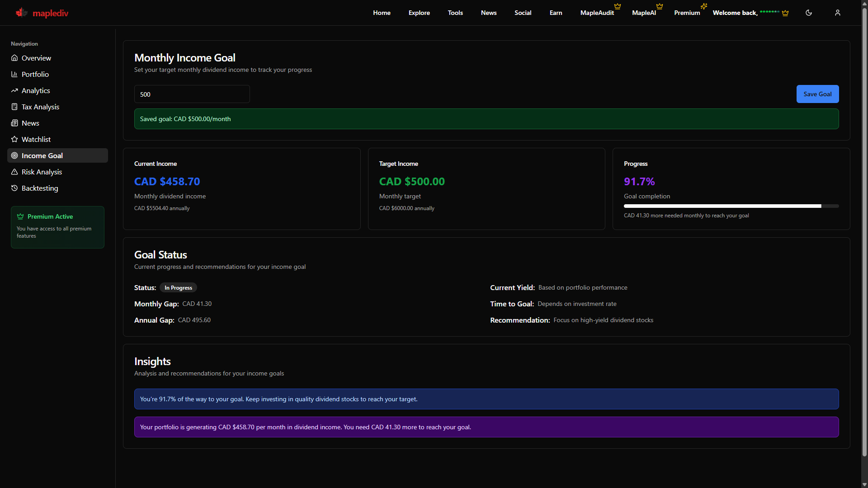The width and height of the screenshot is (868, 488).
Task: Click the goal completion progress bar
Action: 731,206
